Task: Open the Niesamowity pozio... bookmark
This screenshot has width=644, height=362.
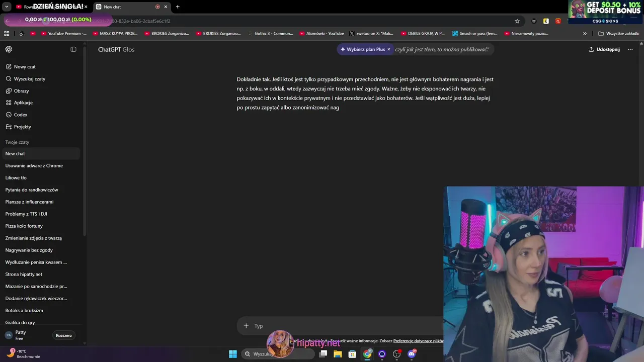Action: (526, 34)
